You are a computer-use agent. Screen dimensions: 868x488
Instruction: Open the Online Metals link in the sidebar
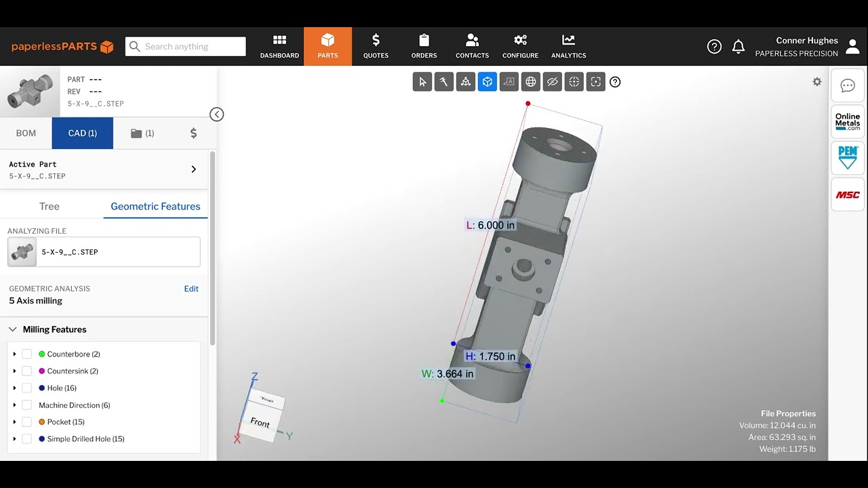click(x=847, y=122)
